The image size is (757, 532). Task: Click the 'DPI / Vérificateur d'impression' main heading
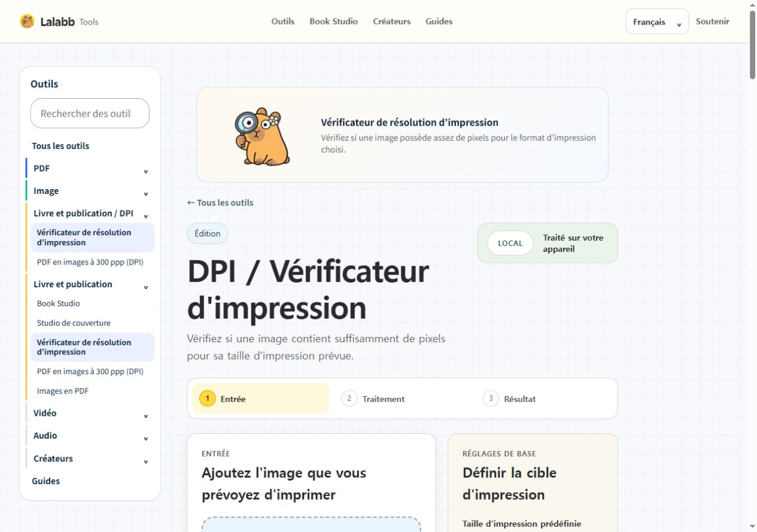tap(308, 289)
